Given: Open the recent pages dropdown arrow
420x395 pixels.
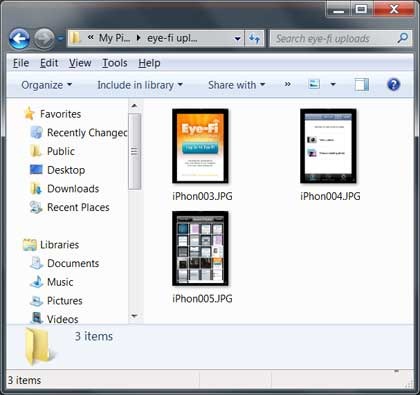Looking at the screenshot, I should [x=60, y=39].
